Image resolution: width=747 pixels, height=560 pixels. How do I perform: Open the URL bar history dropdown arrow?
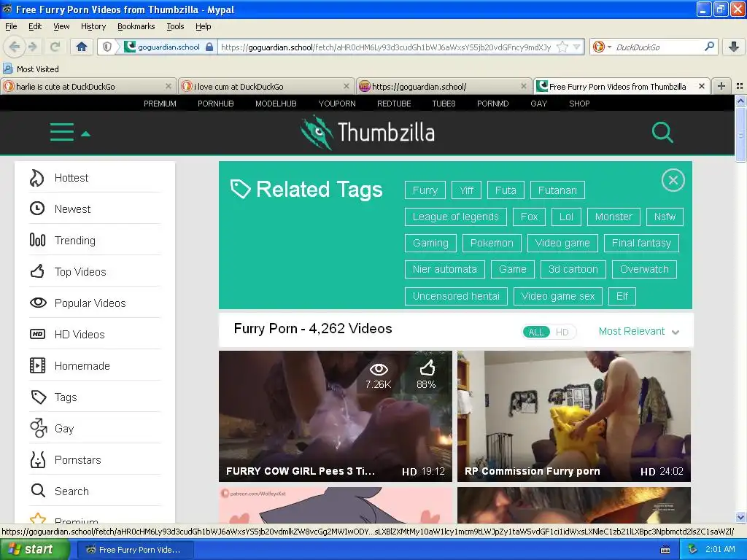576,47
